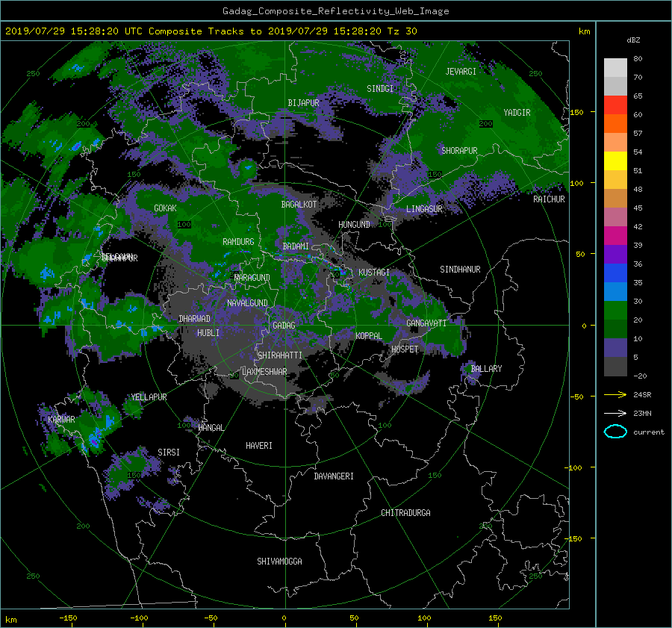
Task: Click the Gadag_Composite_Reflectivity_Web_Image title
Action: click(x=335, y=11)
